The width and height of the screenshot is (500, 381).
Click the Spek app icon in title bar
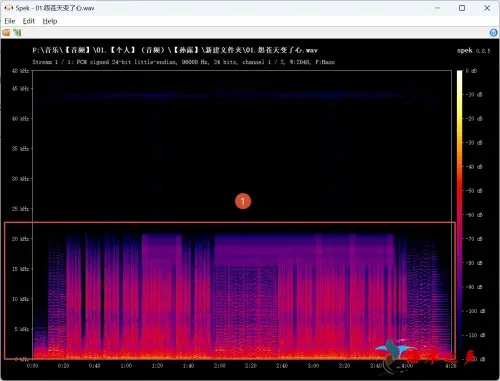(8, 8)
